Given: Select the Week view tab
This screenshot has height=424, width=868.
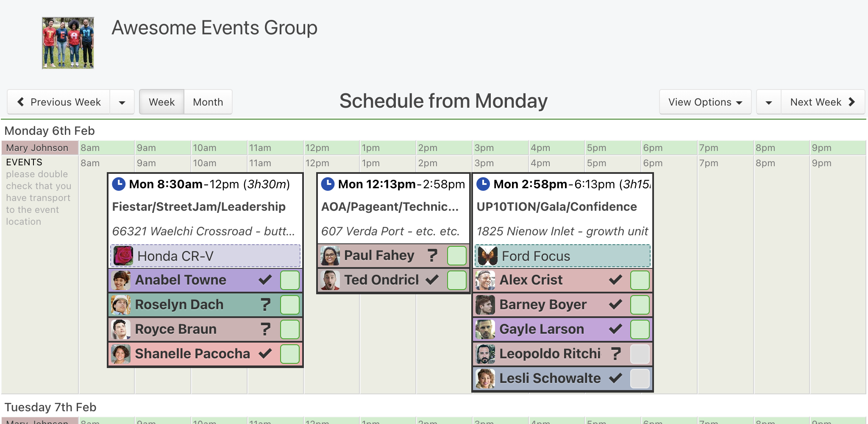Looking at the screenshot, I should (162, 102).
